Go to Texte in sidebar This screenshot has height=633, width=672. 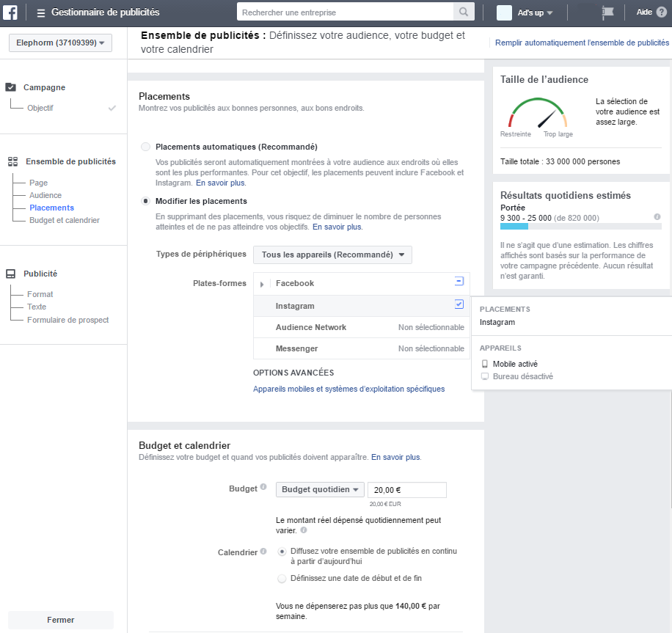coord(37,307)
